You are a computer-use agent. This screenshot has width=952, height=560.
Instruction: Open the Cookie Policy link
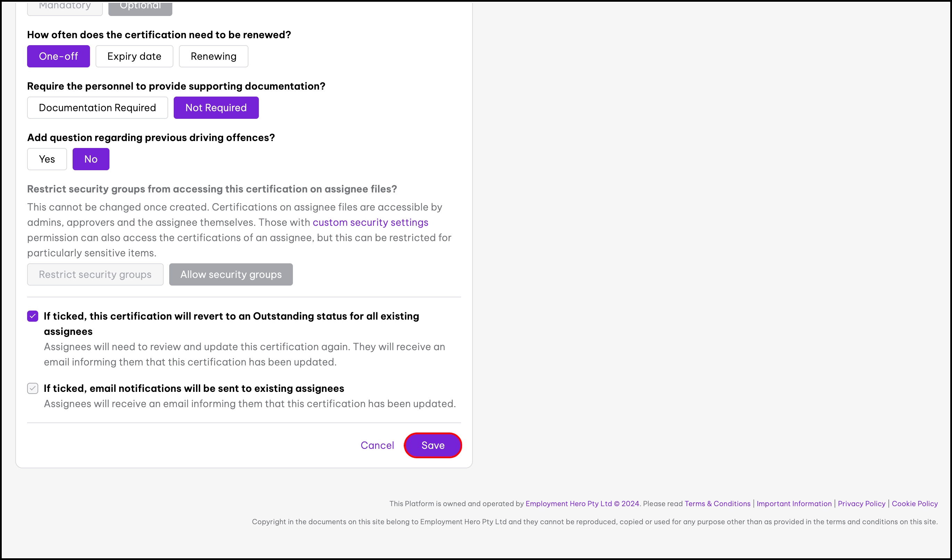(x=914, y=504)
